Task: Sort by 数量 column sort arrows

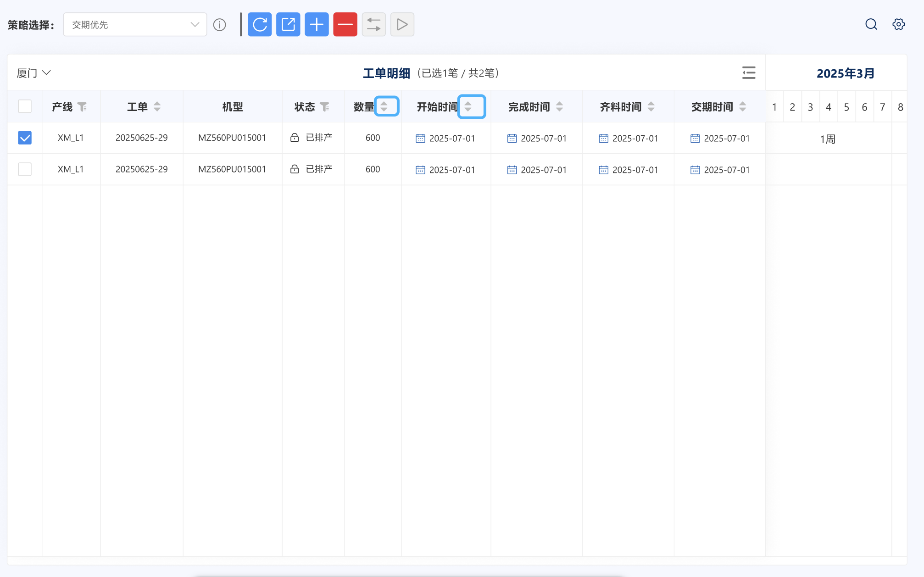Action: point(384,106)
